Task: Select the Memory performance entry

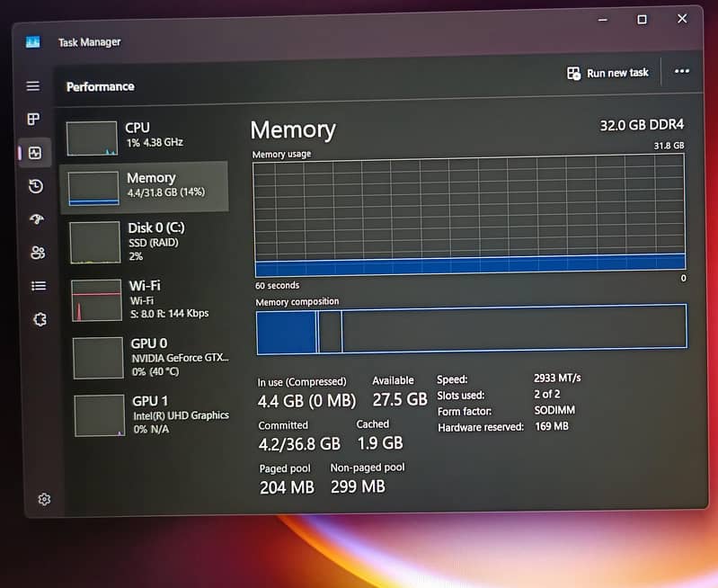Action: coord(145,186)
